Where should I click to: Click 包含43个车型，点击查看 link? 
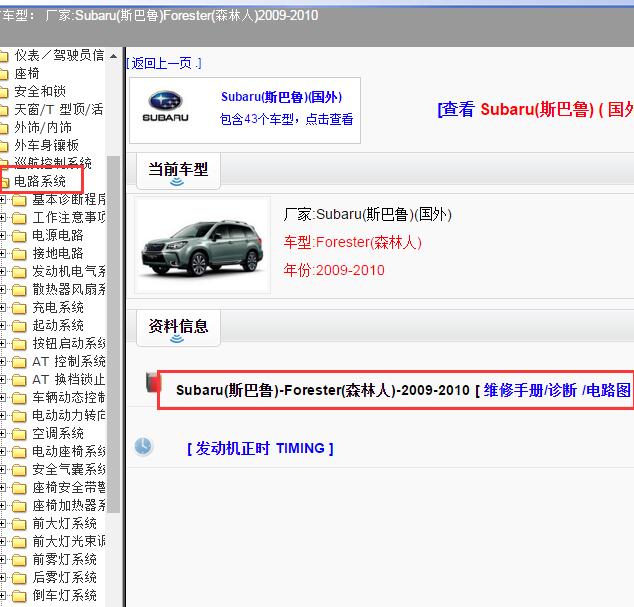(x=286, y=119)
